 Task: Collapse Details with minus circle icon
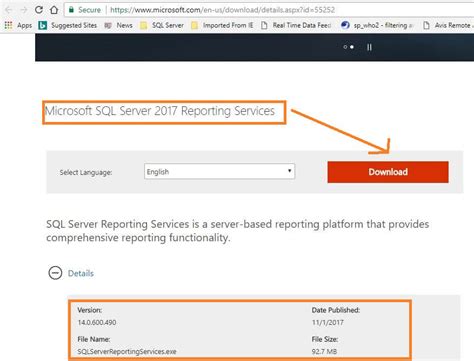coord(55,273)
